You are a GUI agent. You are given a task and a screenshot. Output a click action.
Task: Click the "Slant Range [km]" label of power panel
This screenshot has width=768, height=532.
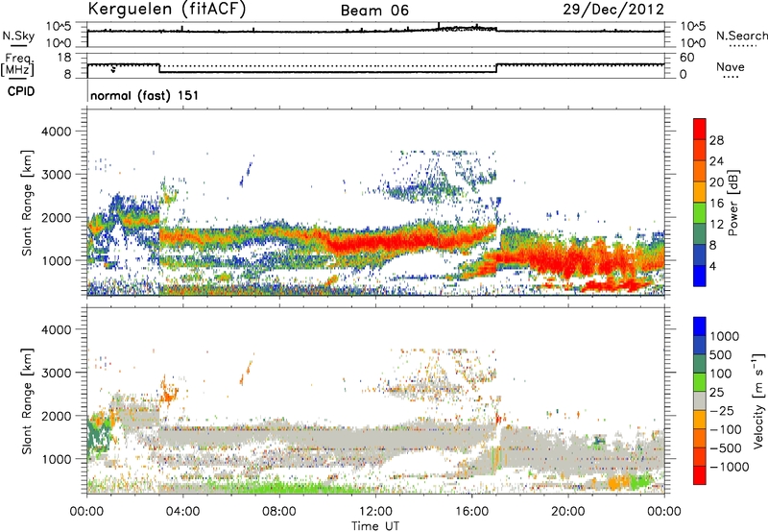point(27,203)
